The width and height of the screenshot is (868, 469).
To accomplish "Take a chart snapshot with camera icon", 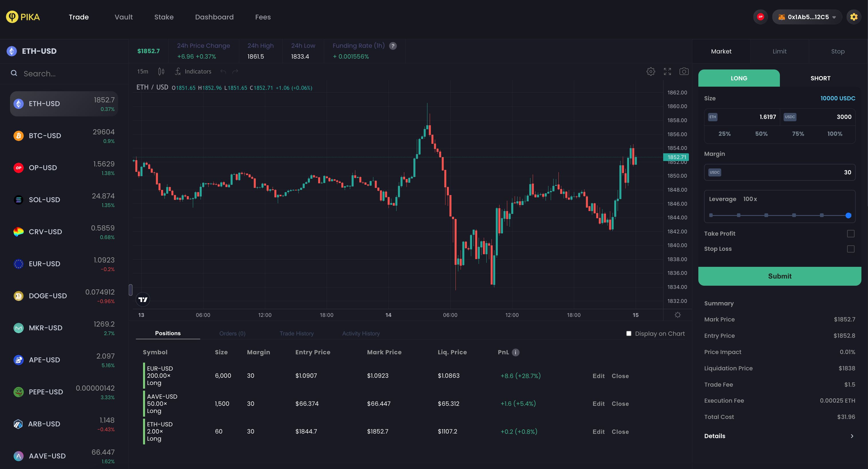I will (684, 71).
